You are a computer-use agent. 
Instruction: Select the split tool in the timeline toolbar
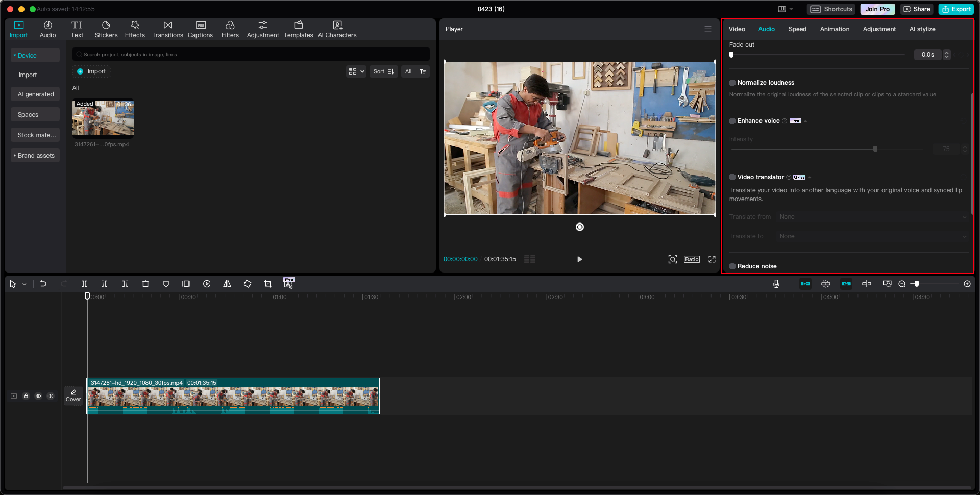84,284
